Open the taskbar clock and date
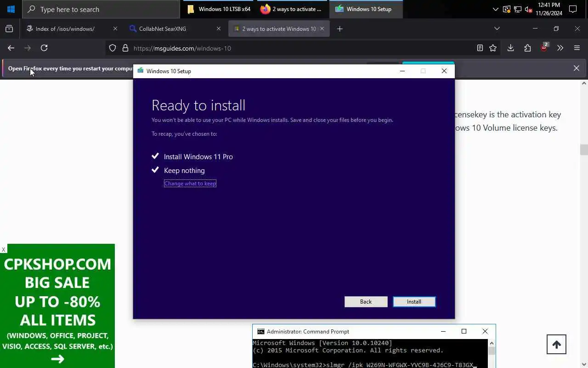Screen dimensions: 588x368 [549, 9]
